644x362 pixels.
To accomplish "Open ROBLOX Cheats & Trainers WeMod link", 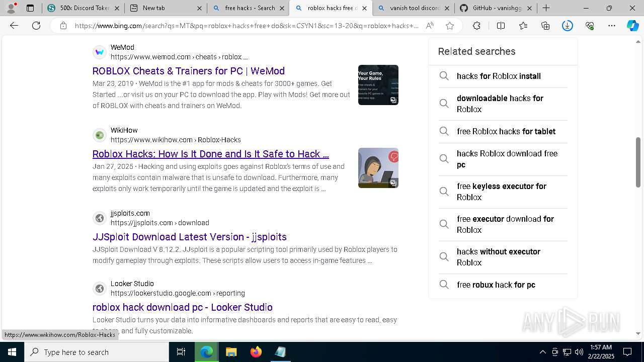I will point(189,71).
